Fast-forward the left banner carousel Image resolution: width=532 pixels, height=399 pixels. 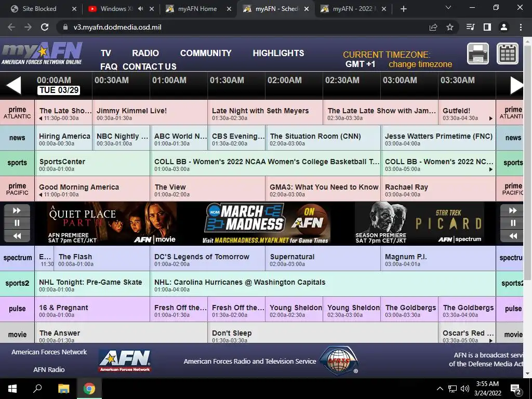(x=17, y=211)
